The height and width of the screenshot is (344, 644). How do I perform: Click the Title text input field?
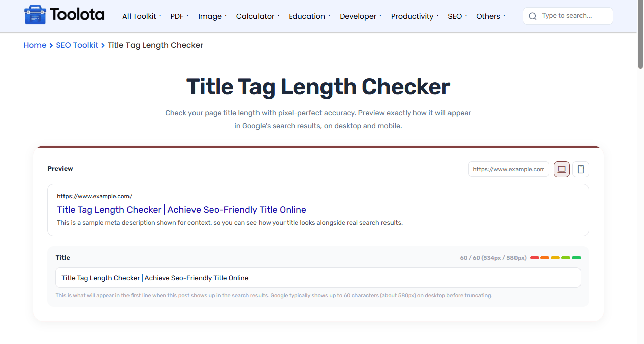coord(318,278)
